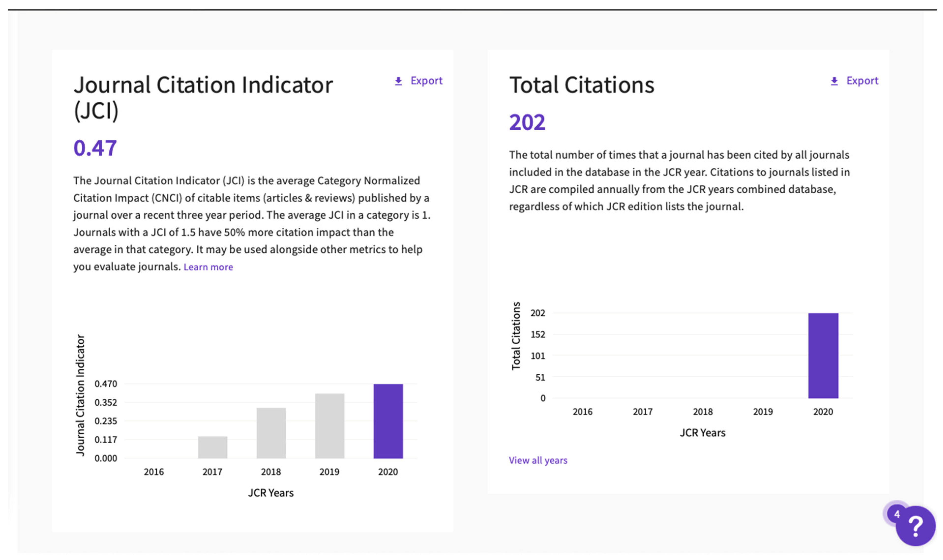Click Export text in JCI panel
Viewport: 943px width, 560px height.
427,81
